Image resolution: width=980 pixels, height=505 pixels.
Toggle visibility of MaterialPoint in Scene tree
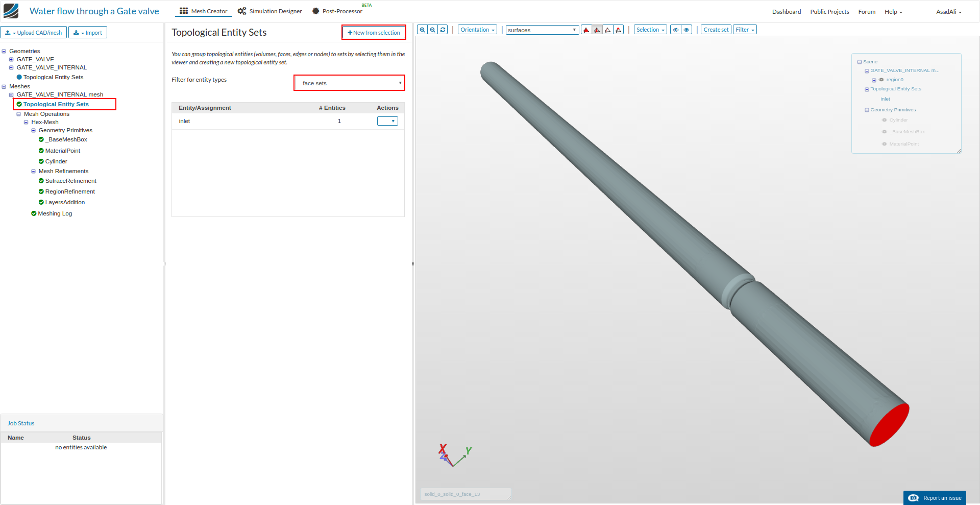885,144
